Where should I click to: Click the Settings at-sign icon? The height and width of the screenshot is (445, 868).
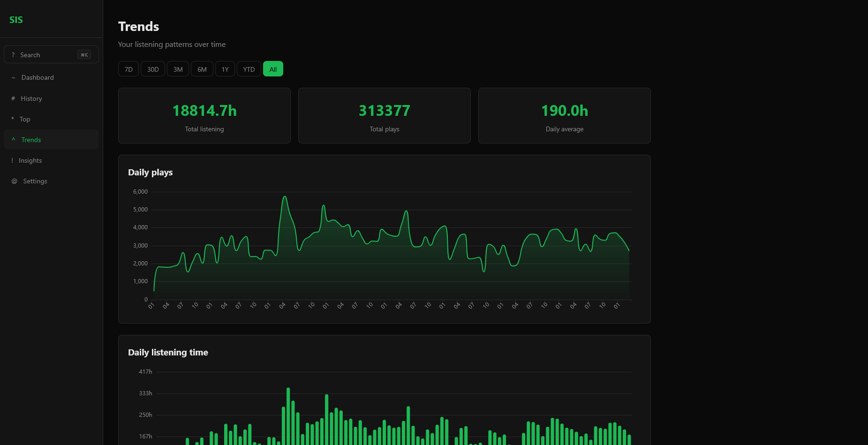(x=15, y=181)
